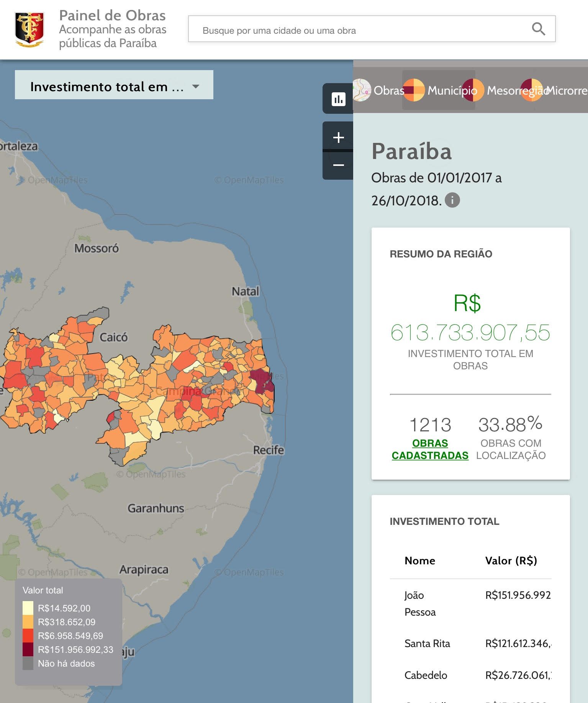
Task: Click the dark red R$151.956.992,33 legend swatch
Action: click(x=28, y=649)
